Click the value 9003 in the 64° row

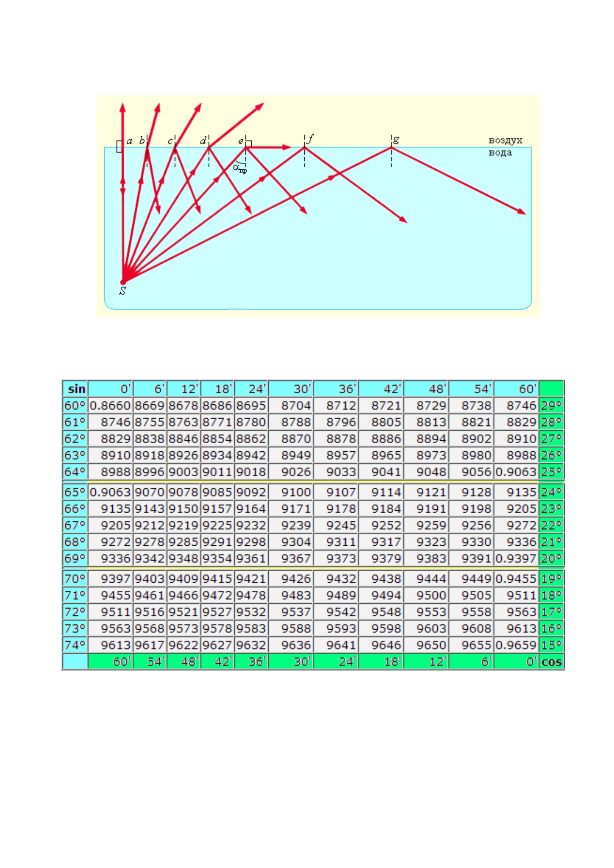pyautogui.click(x=183, y=472)
